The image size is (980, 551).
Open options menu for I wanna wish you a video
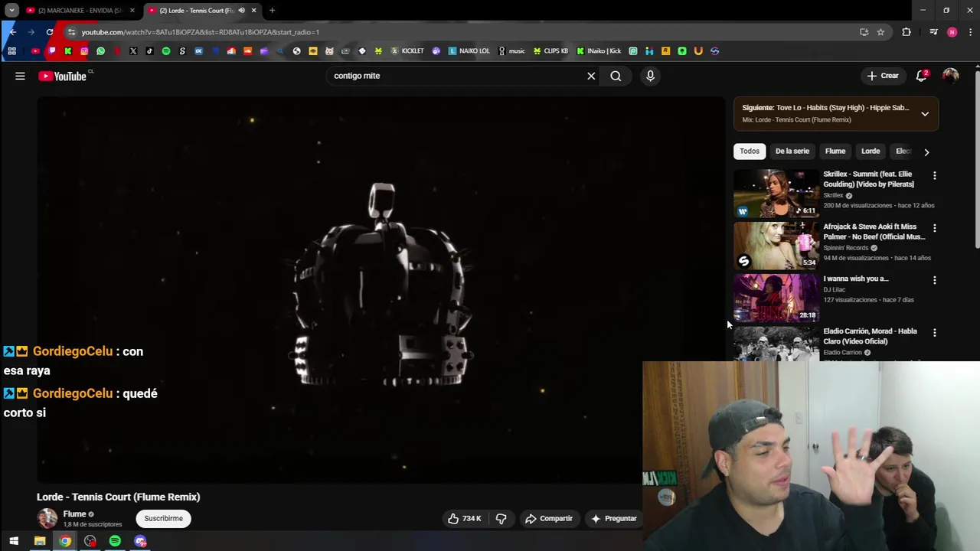tap(934, 280)
